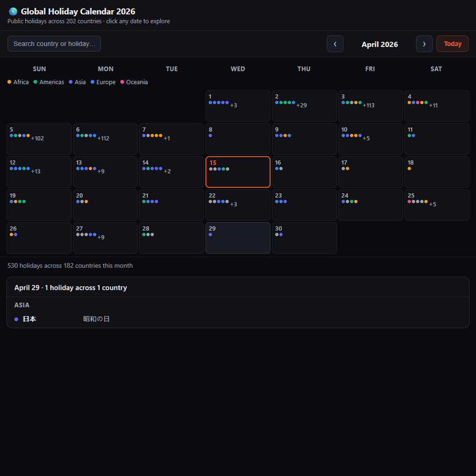
Task: Click the Americas legend label
Action: [51, 82]
